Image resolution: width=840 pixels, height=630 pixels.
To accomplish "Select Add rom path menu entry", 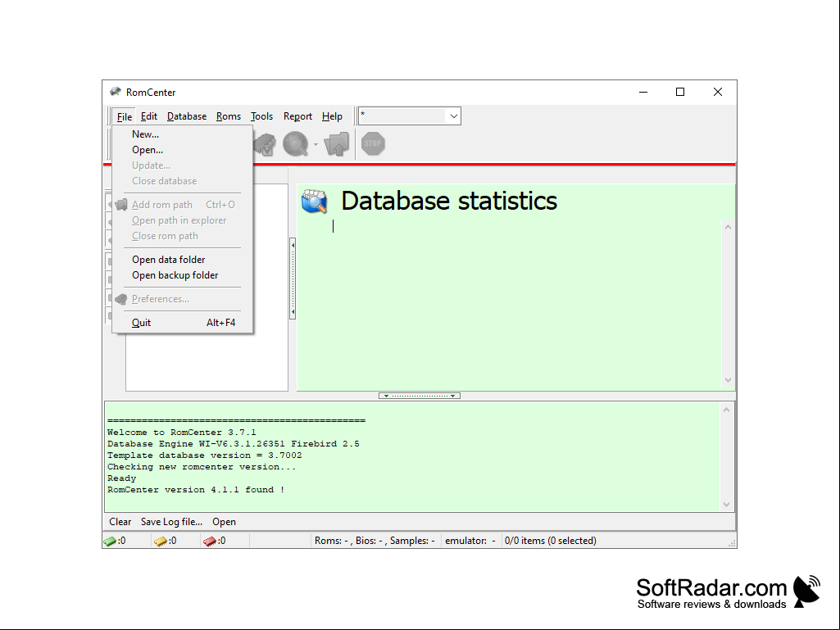I will click(182, 205).
